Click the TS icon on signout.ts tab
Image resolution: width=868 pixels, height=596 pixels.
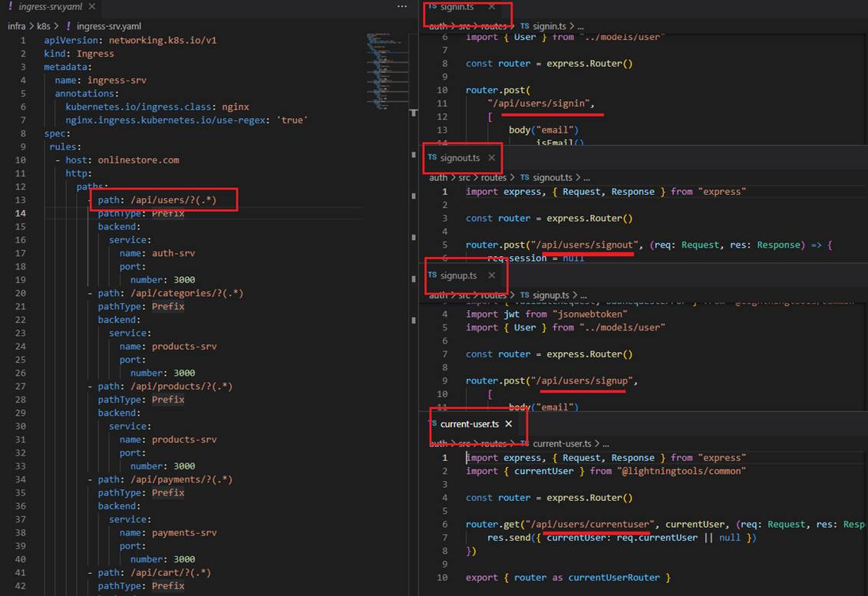pyautogui.click(x=433, y=158)
